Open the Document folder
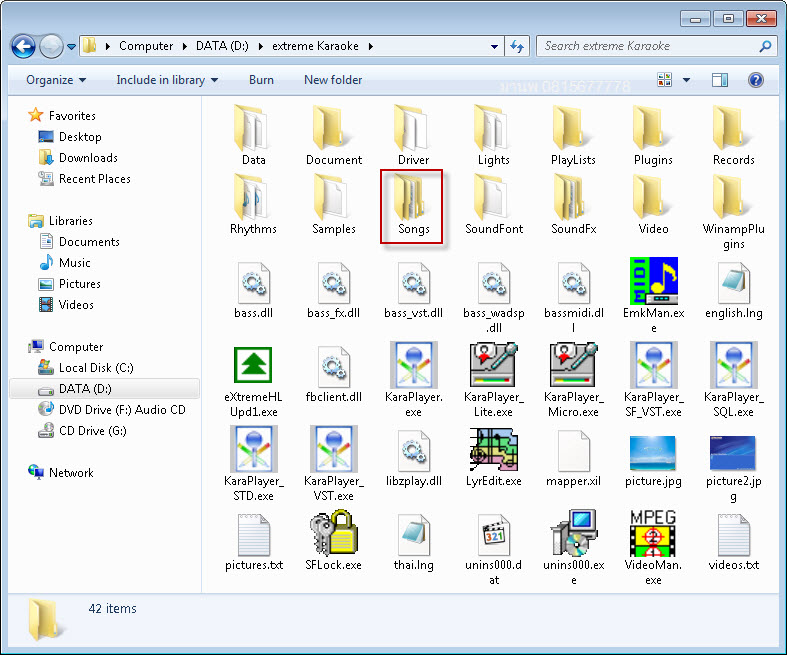787x655 pixels. (334, 135)
